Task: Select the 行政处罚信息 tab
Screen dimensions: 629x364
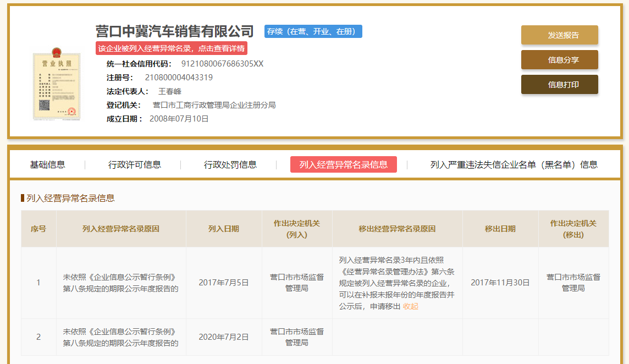Action: tap(230, 164)
